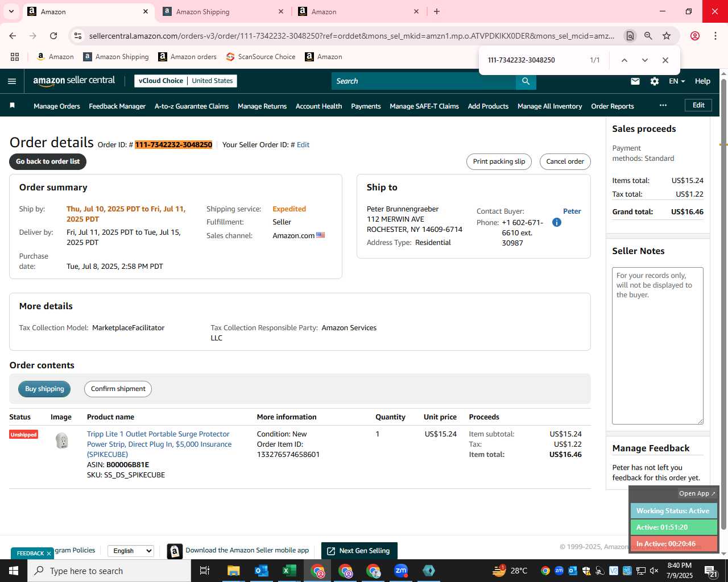Viewport: 728px width, 582px height.
Task: Open the settings gear in Seller Central
Action: pyautogui.click(x=655, y=81)
